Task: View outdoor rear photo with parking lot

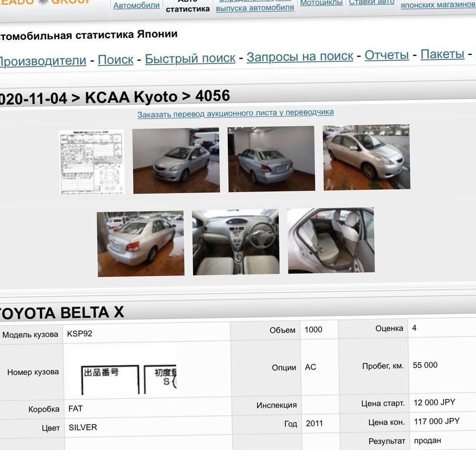Action: tap(141, 243)
